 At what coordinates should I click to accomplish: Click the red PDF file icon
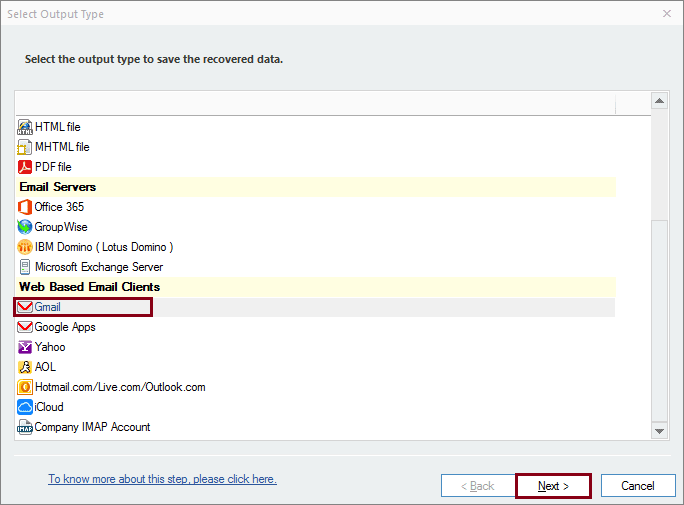pyautogui.click(x=25, y=167)
